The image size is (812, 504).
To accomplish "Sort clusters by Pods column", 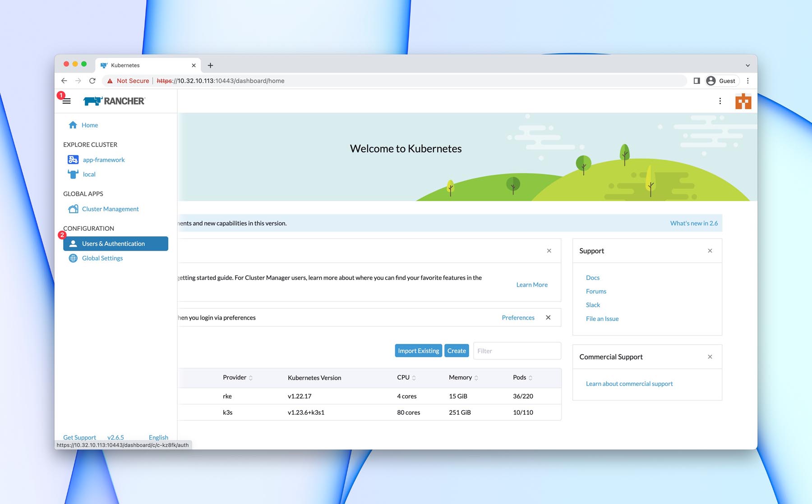I will [522, 377].
